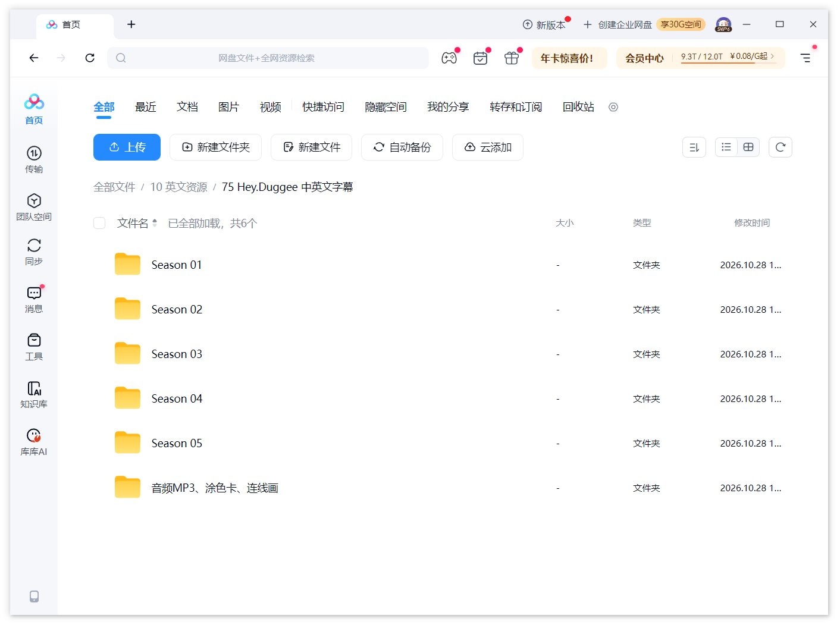Click the sort order icon

click(x=694, y=147)
